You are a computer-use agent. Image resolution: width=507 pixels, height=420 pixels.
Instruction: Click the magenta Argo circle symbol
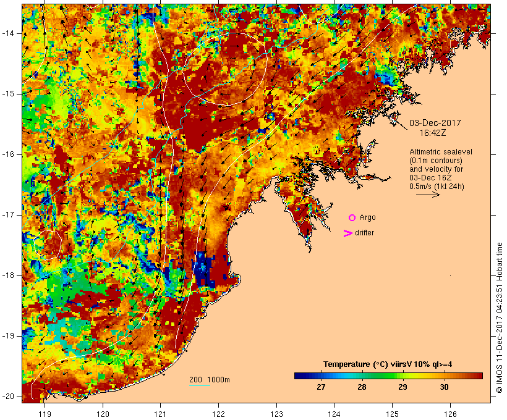[352, 218]
